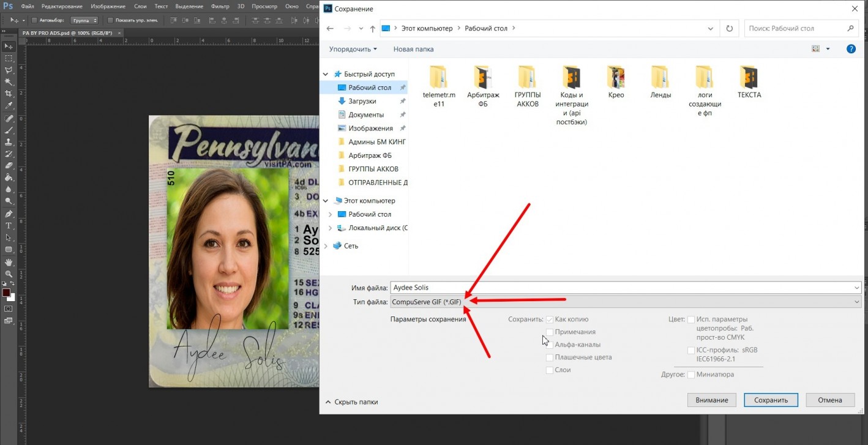Screen dimensions: 868x445
Task: Click the Отмена button
Action: 829,400
